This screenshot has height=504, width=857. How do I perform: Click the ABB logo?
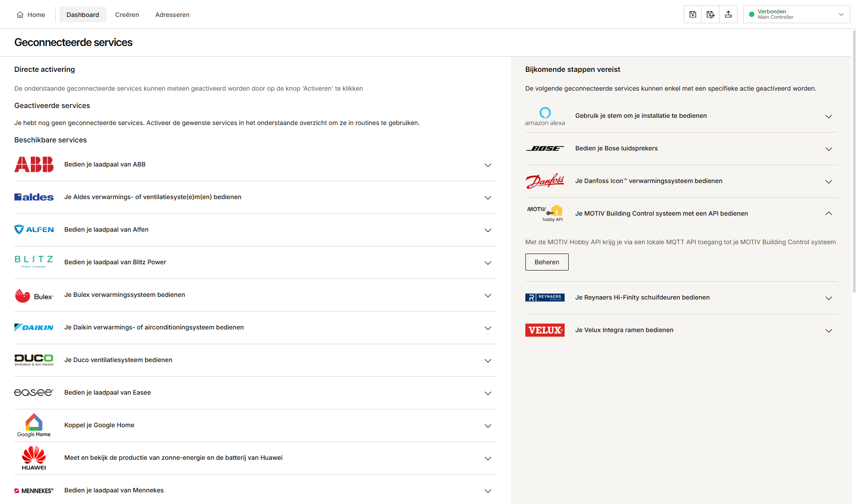[34, 164]
